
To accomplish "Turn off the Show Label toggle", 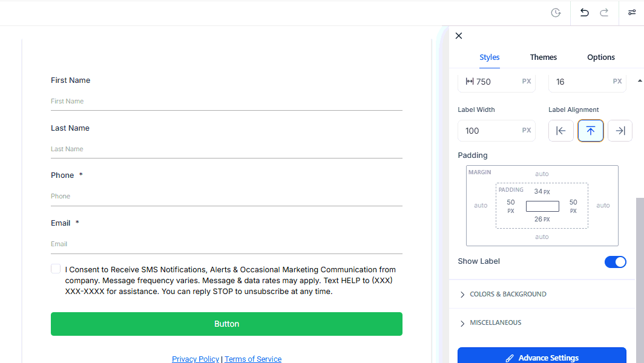I will click(615, 262).
